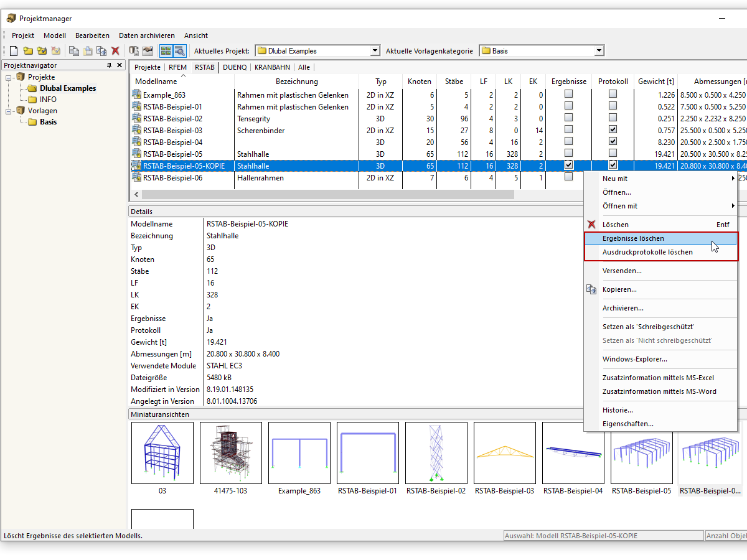Viewport: 747px width, 560px height.
Task: Choose 'Ergebnisse löschen' from the context menu
Action: coord(633,238)
